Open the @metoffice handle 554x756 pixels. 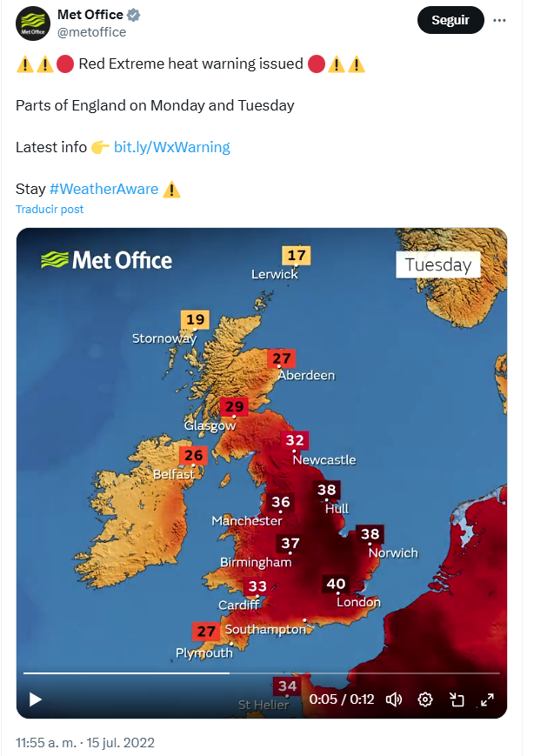coord(91,32)
